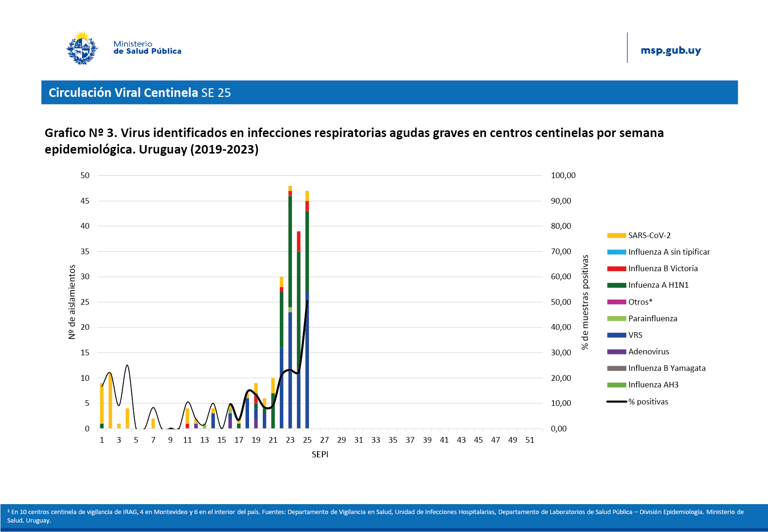Click the Adenovirus legend color swatch
Viewport: 768px width, 532px height.
616,352
